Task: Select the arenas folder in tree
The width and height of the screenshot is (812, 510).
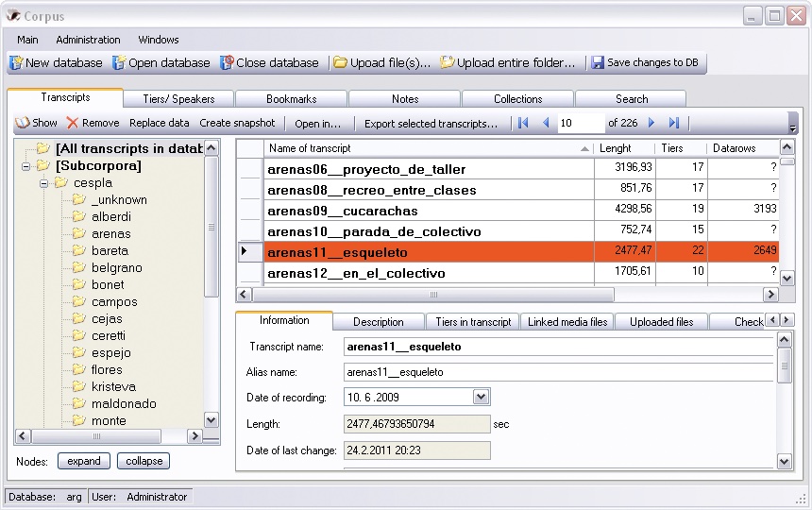Action: tap(110, 234)
